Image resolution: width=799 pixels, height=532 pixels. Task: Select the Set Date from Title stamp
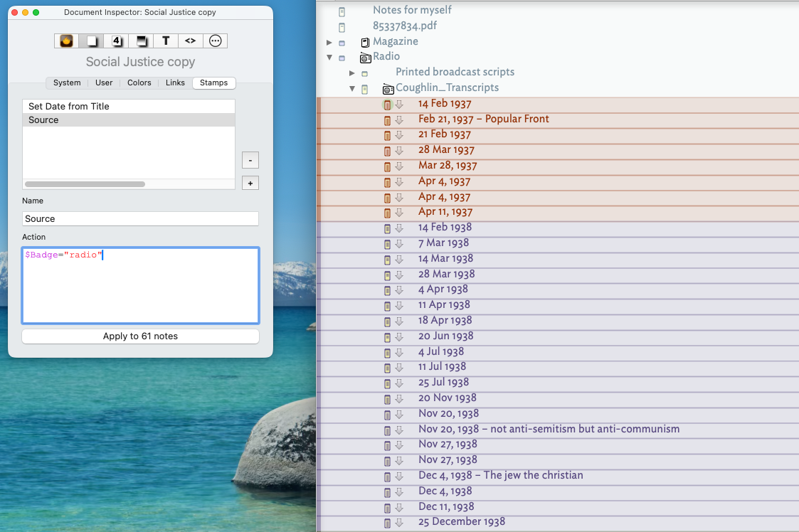69,106
